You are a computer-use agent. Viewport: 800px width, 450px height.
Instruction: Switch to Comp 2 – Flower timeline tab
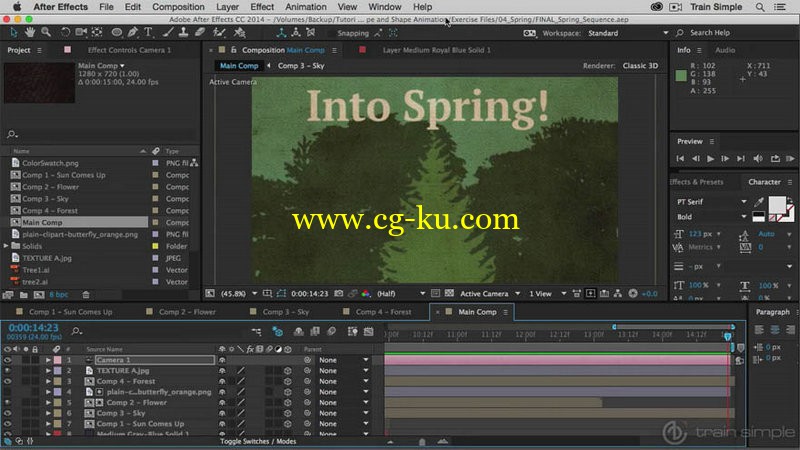187,312
